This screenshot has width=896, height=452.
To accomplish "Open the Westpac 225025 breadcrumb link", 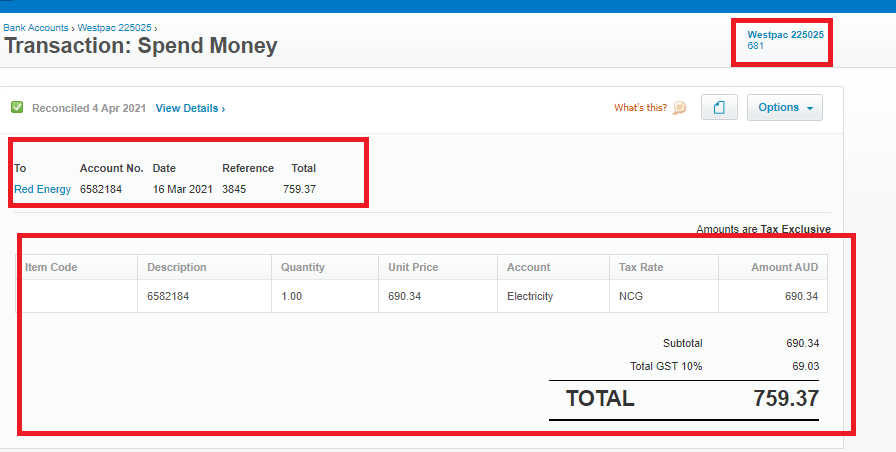I will click(114, 27).
